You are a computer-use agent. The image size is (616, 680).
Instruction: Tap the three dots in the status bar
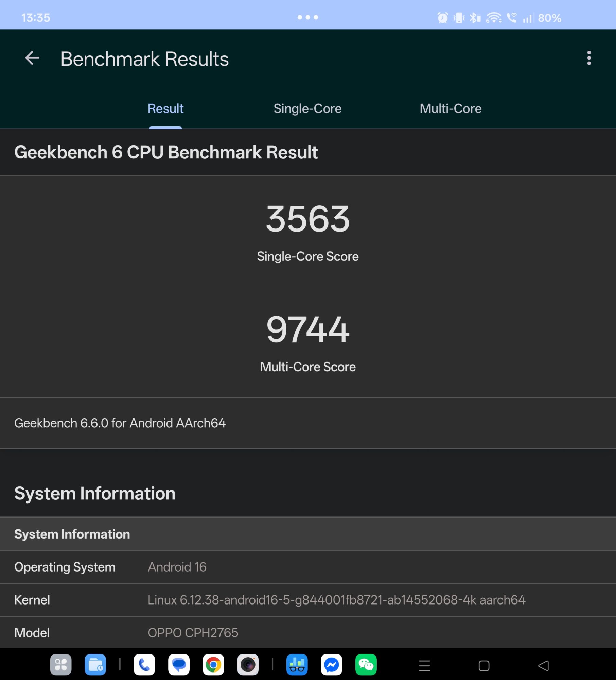click(307, 17)
